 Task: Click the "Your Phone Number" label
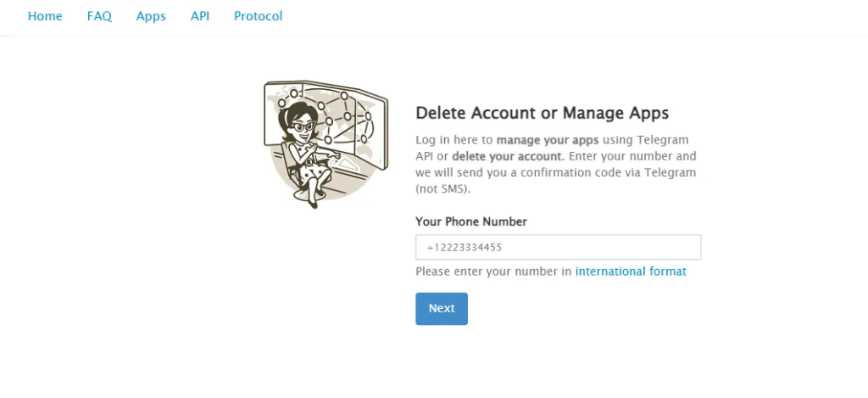[x=470, y=221]
